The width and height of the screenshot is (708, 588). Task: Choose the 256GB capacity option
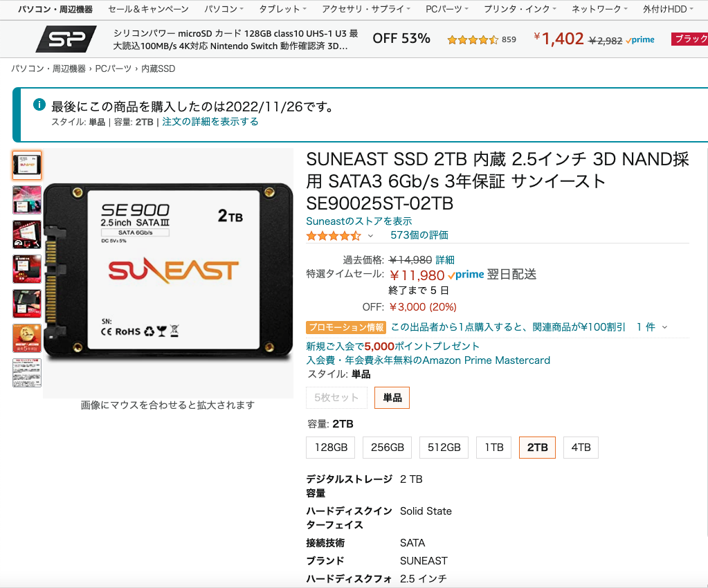pos(387,448)
